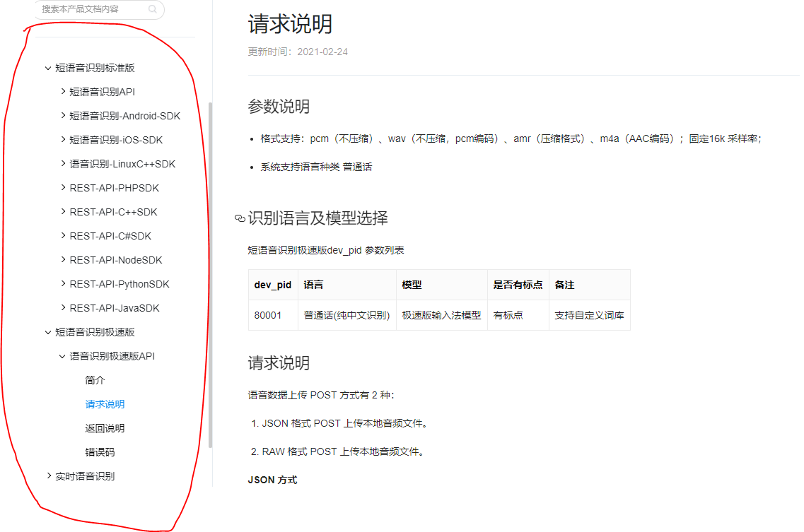Click the search magnifier icon
The image size is (804, 532).
pos(152,8)
